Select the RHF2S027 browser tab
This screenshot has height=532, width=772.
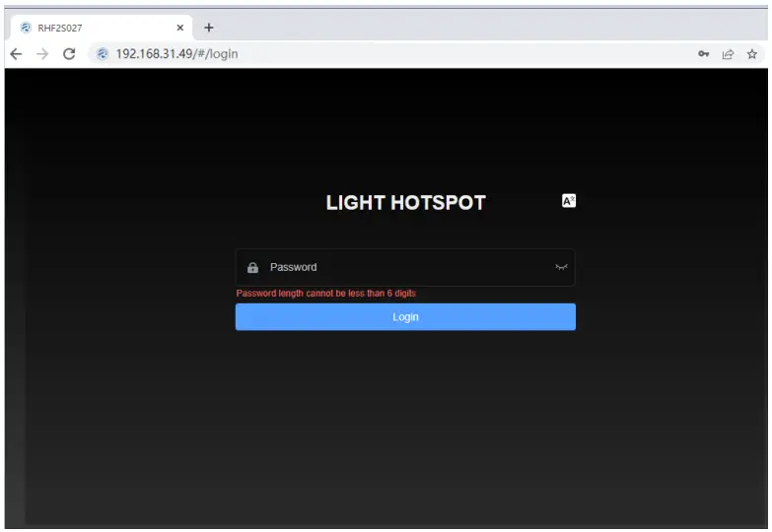point(101,28)
